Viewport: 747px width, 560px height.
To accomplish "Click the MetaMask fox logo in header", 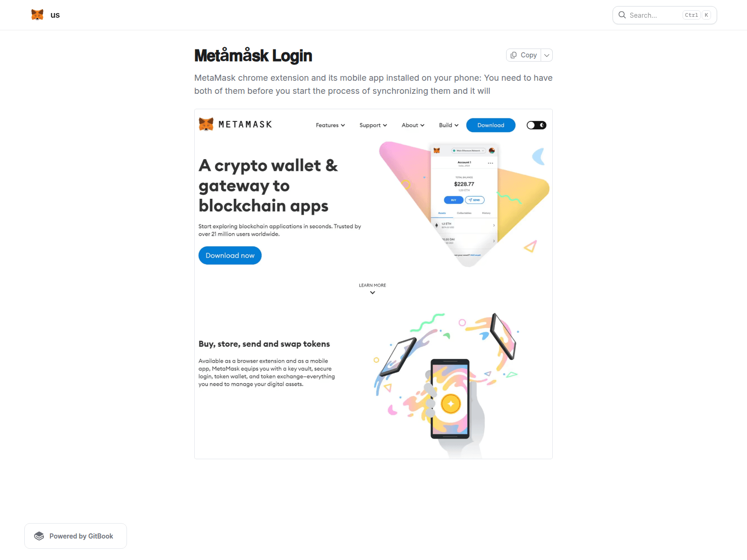I will (x=37, y=15).
